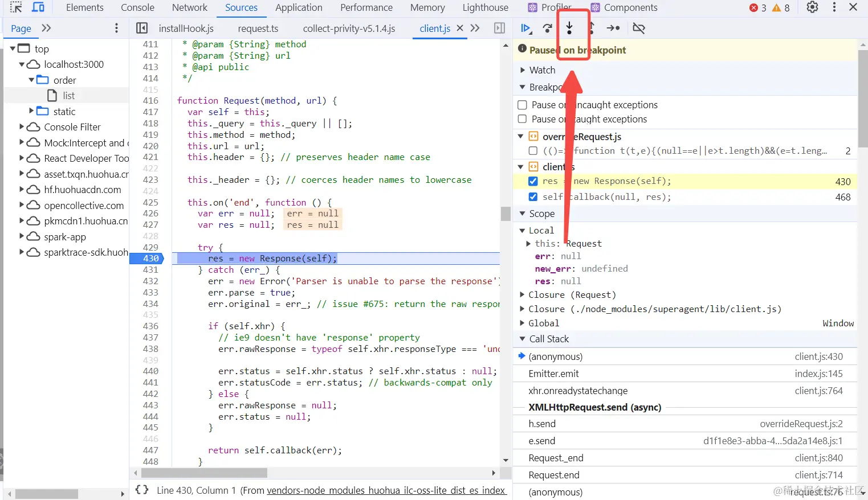Open the Lighthouse tab
This screenshot has width=868, height=500.
[x=486, y=7]
